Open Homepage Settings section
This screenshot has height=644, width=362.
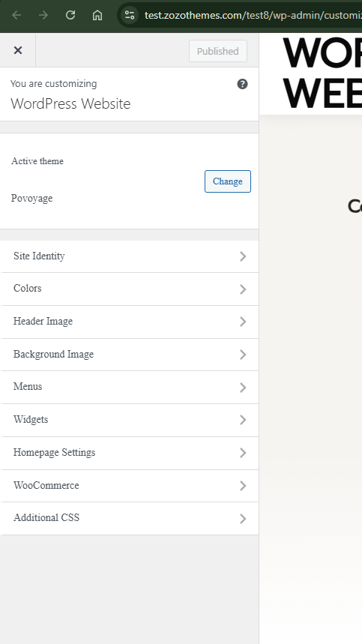(129, 453)
